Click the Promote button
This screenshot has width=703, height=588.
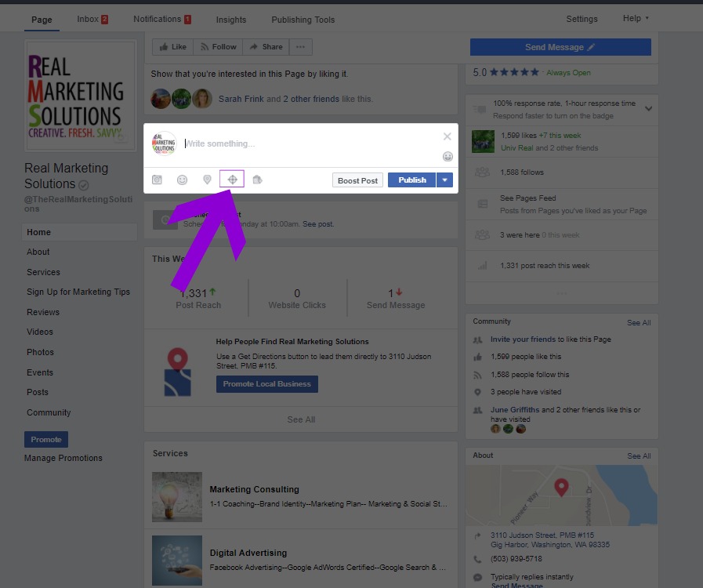pyautogui.click(x=46, y=440)
